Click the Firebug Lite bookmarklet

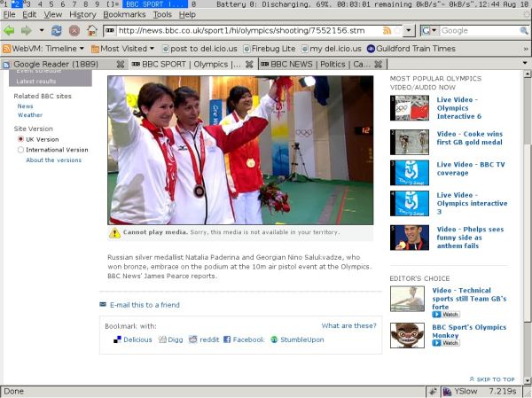point(270,49)
